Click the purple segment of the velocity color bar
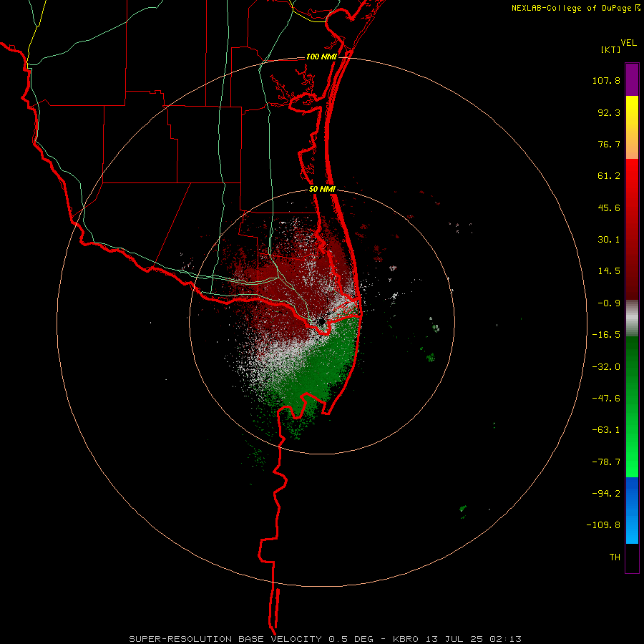The width and height of the screenshot is (644, 644). pyautogui.click(x=632, y=79)
